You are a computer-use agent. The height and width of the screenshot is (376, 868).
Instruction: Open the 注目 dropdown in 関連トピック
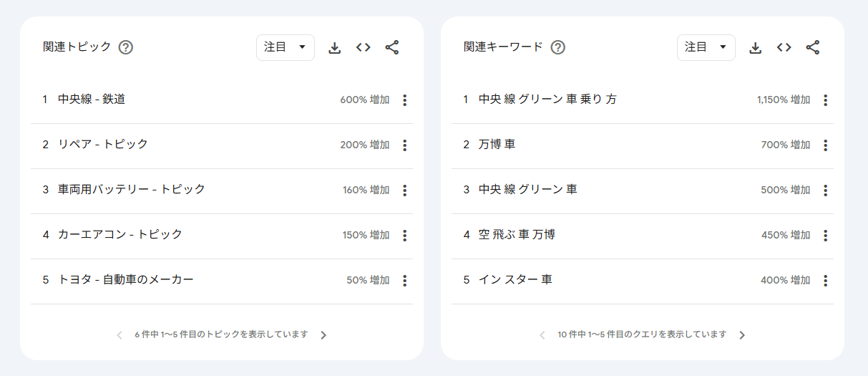(x=285, y=47)
